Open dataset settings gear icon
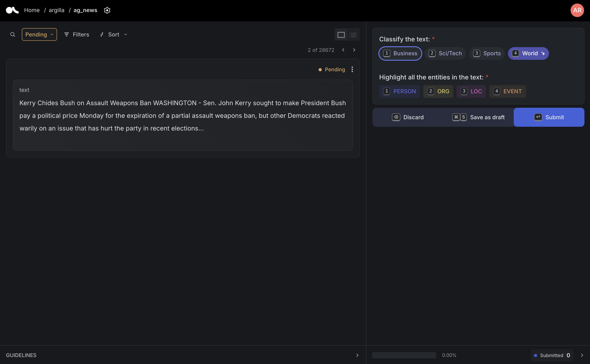The width and height of the screenshot is (590, 364). point(107,10)
